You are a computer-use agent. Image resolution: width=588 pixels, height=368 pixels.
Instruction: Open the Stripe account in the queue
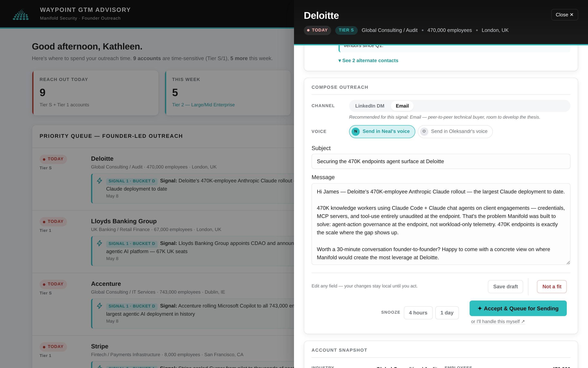(x=100, y=346)
